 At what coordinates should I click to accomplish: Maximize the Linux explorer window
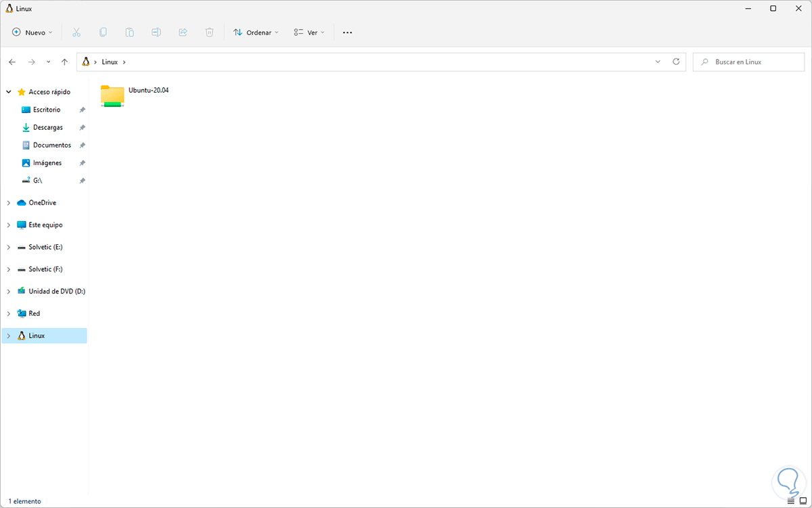tap(773, 9)
